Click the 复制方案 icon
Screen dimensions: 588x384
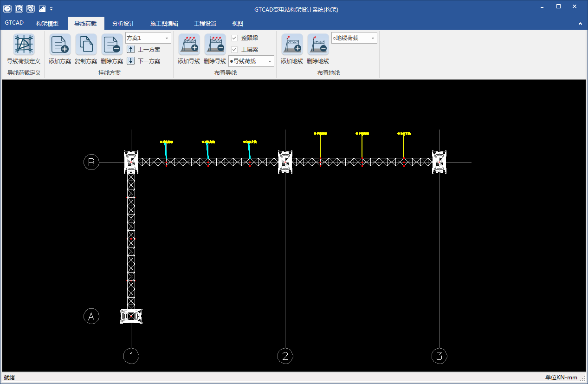click(86, 45)
